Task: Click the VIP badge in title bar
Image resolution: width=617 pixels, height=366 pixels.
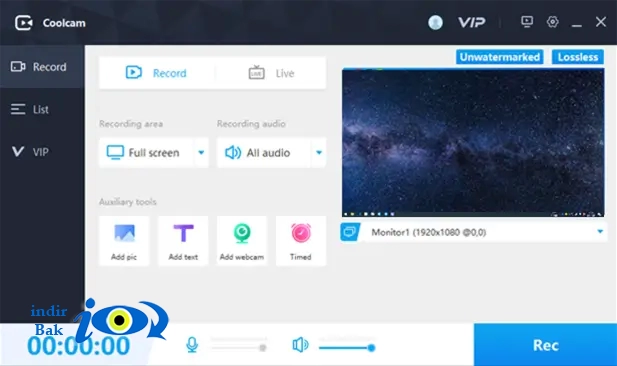Action: point(471,22)
